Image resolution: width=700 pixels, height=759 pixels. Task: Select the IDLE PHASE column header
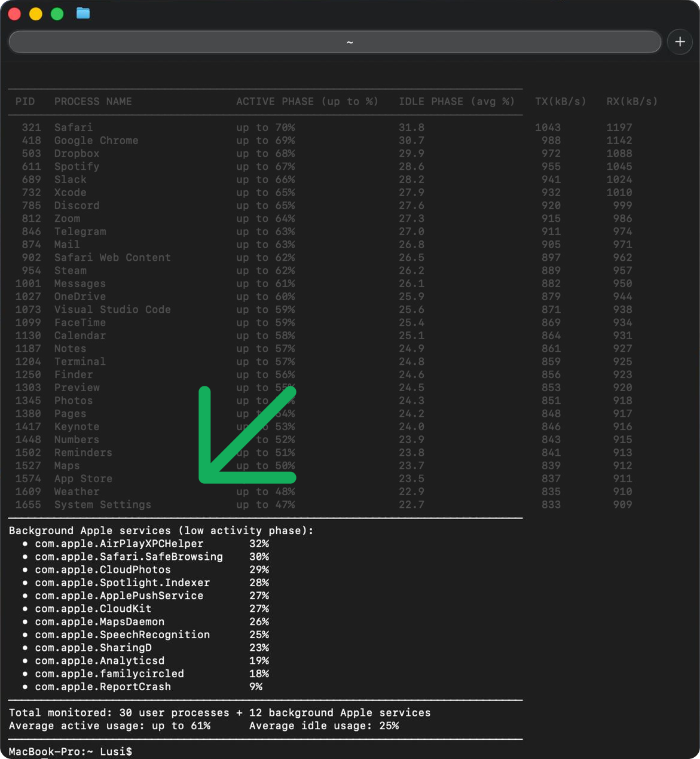coord(456,101)
